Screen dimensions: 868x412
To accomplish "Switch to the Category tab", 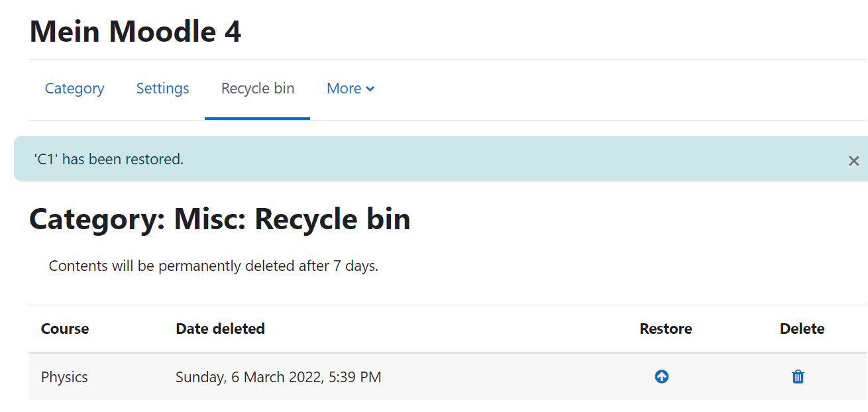I will [74, 89].
